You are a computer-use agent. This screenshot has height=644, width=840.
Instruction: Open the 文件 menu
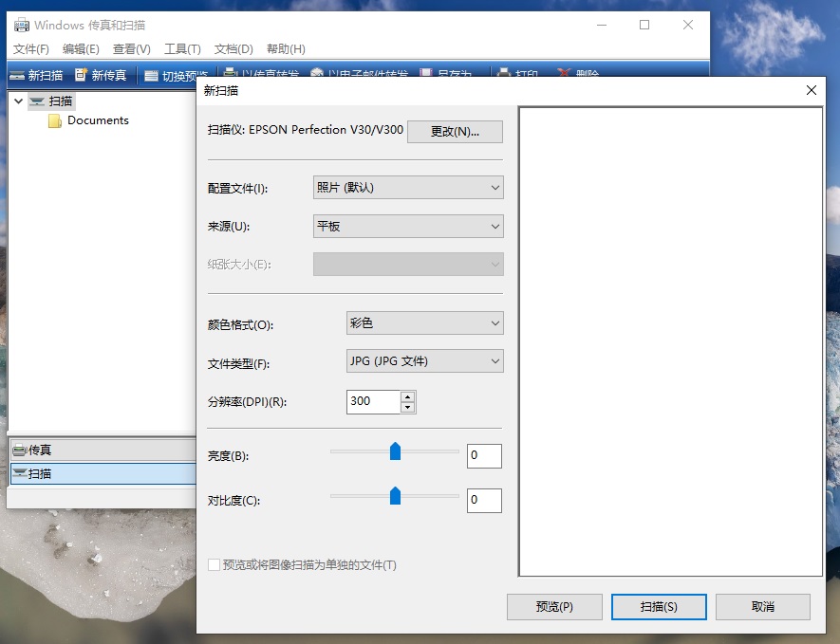coord(29,48)
